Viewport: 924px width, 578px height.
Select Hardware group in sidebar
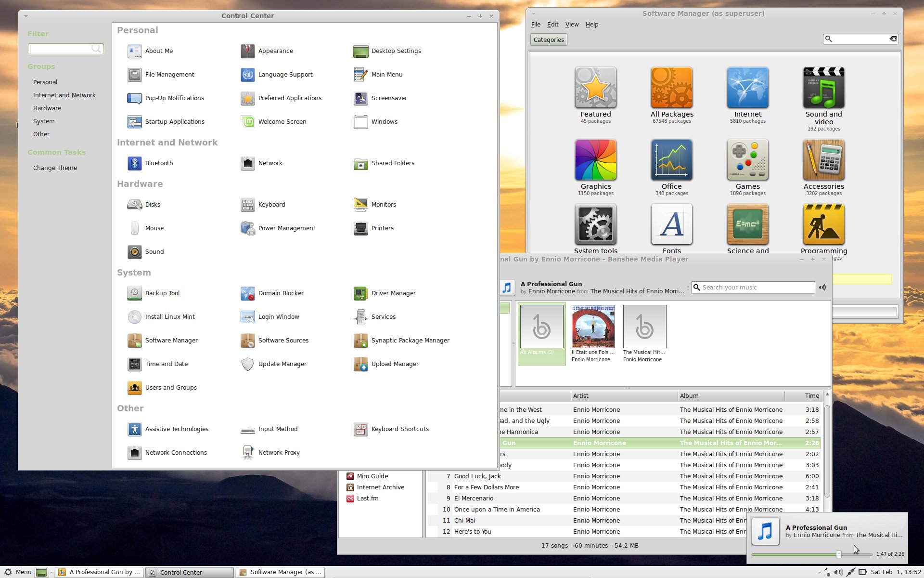(x=47, y=108)
